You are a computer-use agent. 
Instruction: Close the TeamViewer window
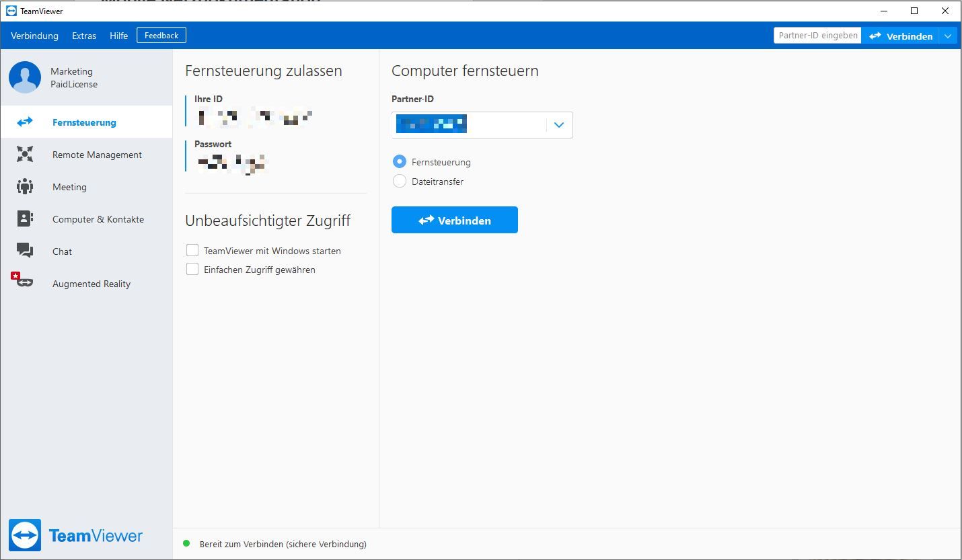pyautogui.click(x=945, y=11)
